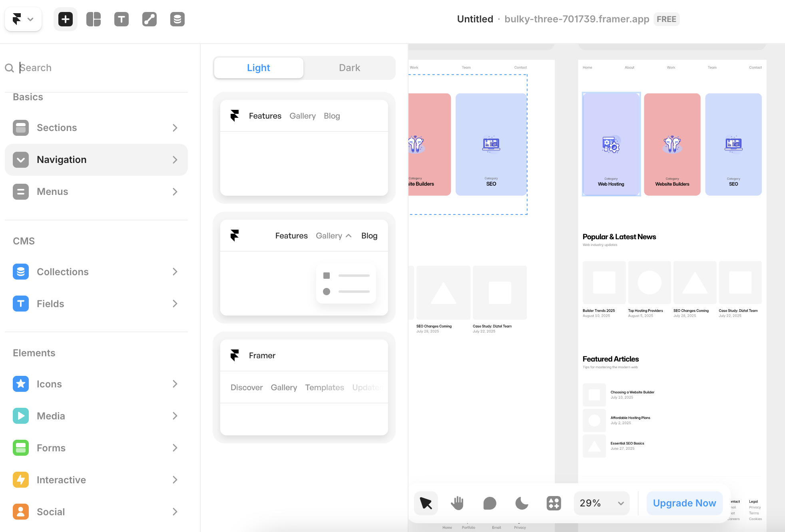Toggle dark mode moon icon in bottom bar
Viewport: 785px width, 532px height.
522,503
